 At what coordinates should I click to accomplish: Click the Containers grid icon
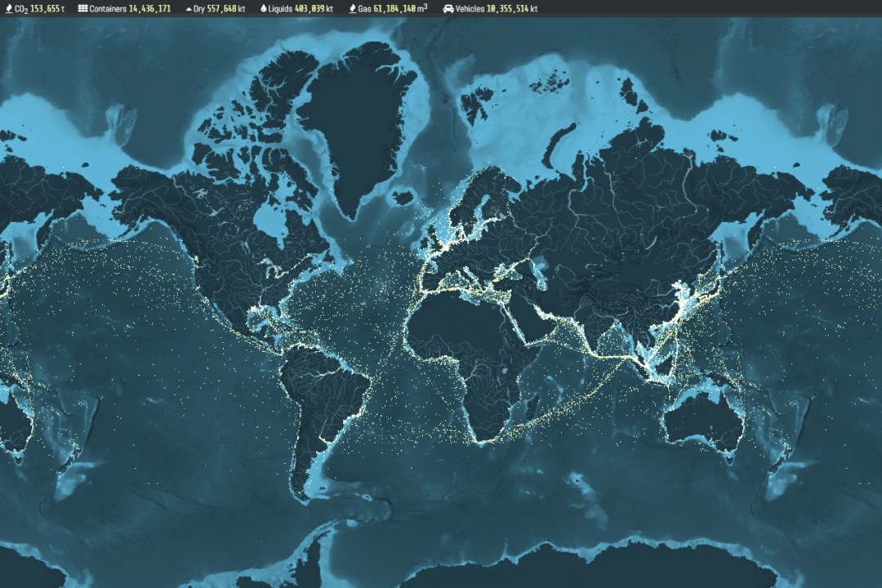[x=82, y=9]
